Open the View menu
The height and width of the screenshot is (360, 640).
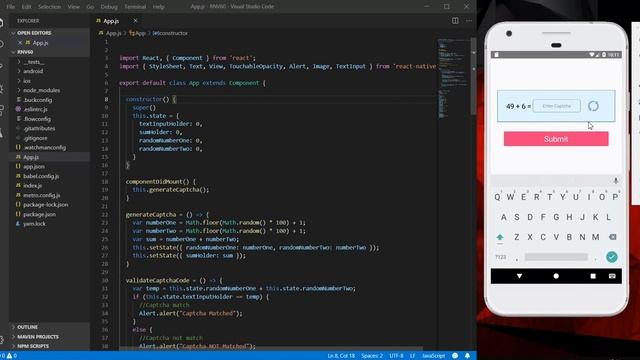[x=74, y=7]
